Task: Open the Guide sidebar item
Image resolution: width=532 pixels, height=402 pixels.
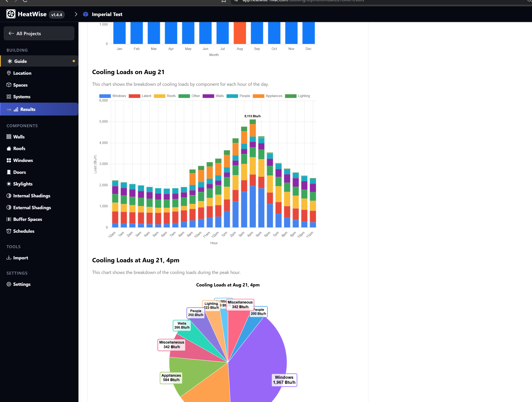Action: [x=20, y=61]
